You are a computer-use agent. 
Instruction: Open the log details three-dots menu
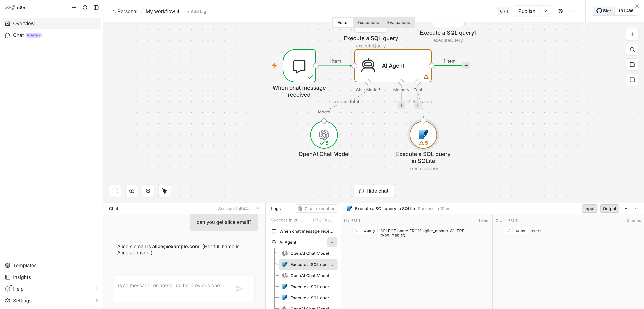point(626,209)
